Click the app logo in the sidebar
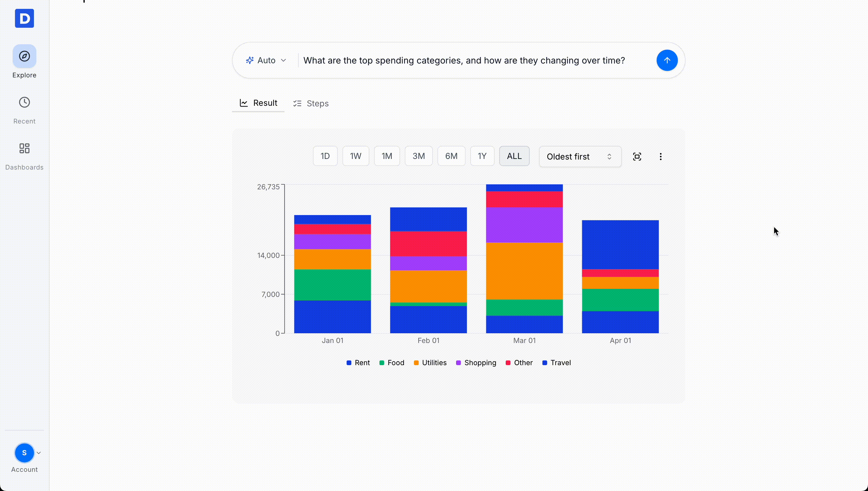 (x=24, y=19)
